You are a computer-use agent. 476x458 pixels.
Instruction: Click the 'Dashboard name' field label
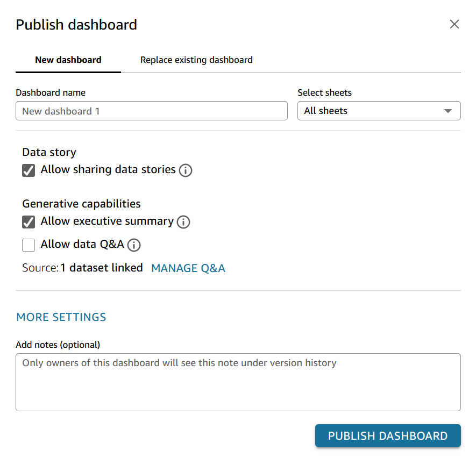[x=51, y=92]
